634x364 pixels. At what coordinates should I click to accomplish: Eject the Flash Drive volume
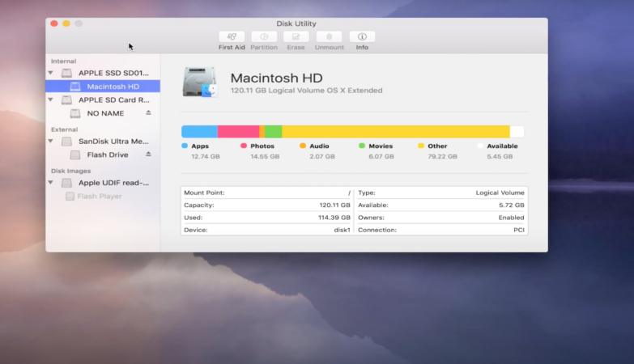pos(148,154)
